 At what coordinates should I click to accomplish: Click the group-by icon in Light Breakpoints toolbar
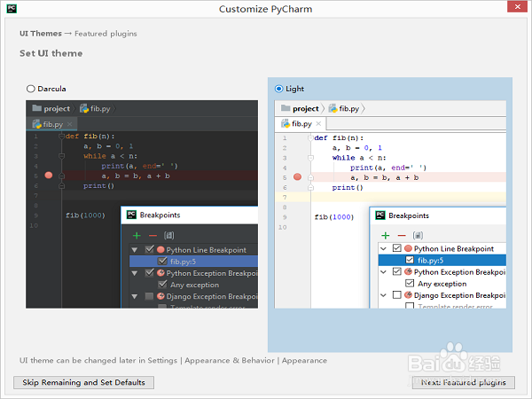coord(418,236)
